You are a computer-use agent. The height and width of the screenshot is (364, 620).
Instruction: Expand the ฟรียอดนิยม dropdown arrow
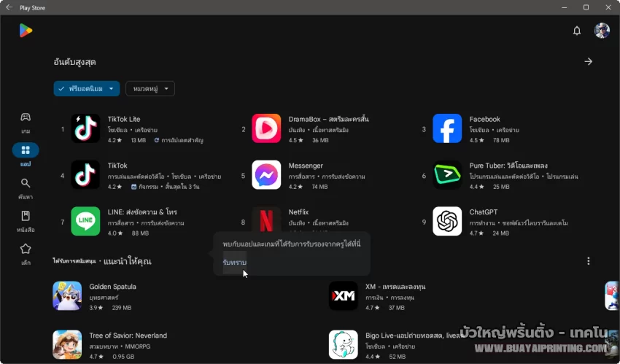112,89
